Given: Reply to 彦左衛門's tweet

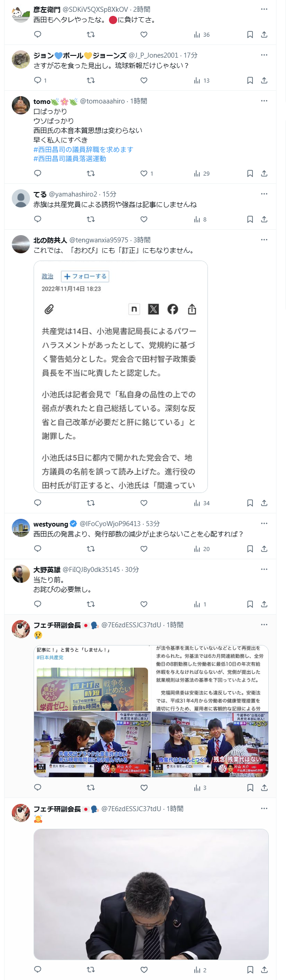Looking at the screenshot, I should (38, 34).
